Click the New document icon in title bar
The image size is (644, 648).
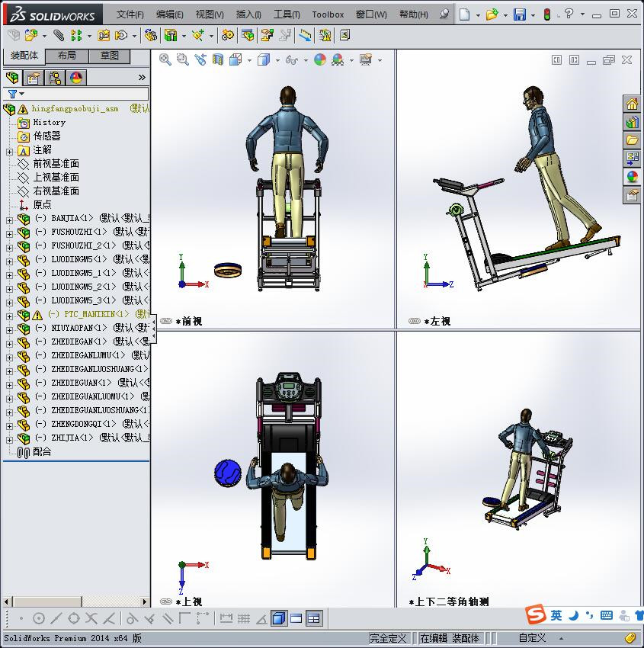point(465,14)
